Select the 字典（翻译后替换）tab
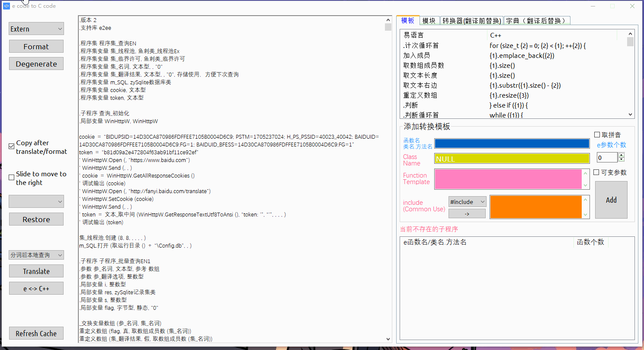Viewport: 644px width, 350px height. coord(536,21)
